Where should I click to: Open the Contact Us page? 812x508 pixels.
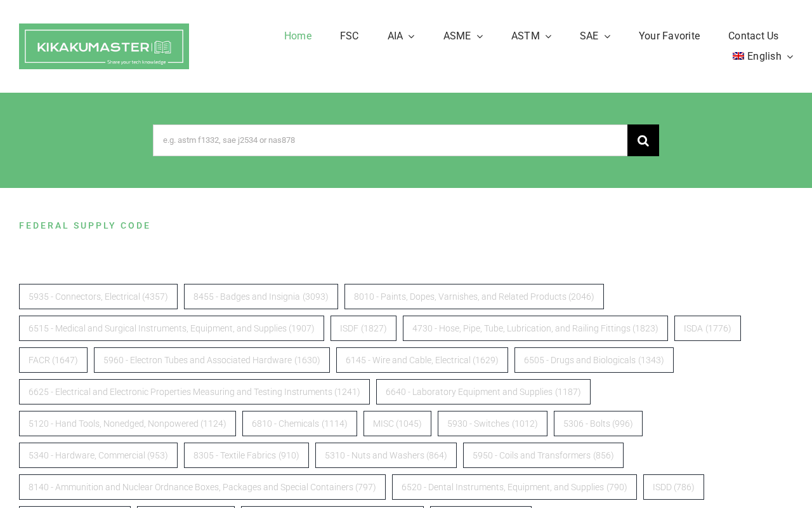tap(754, 36)
